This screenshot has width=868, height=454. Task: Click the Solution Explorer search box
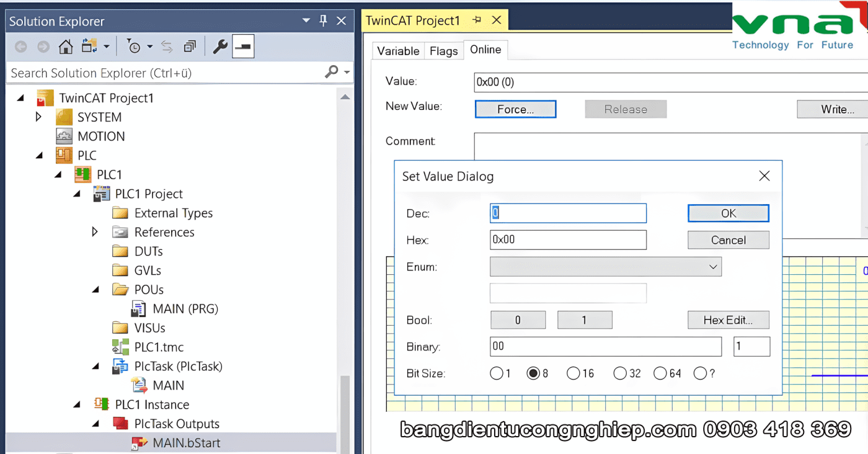click(164, 73)
